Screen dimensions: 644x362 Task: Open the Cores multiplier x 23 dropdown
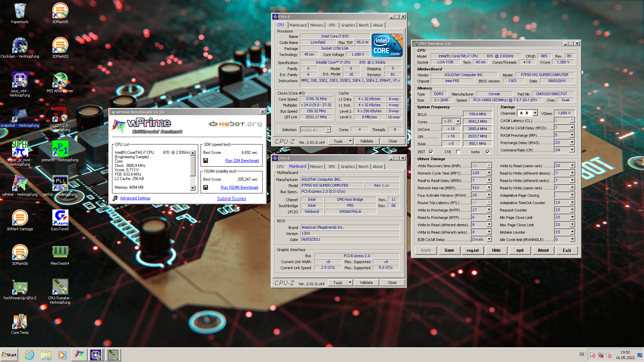click(458, 121)
